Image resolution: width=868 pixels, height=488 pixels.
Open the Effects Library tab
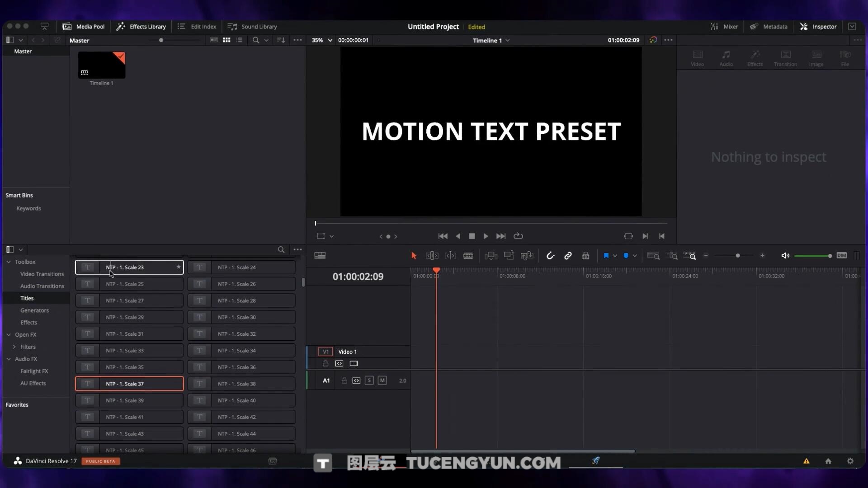pyautogui.click(x=141, y=27)
